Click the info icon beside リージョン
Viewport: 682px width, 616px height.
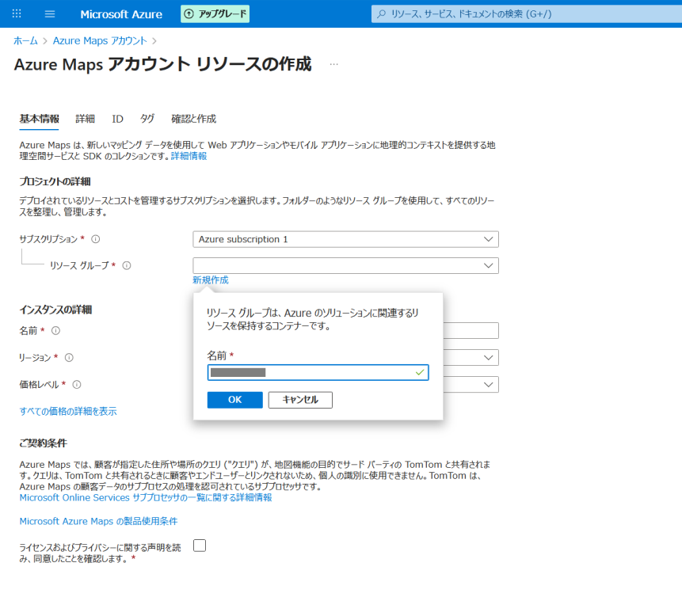(69, 358)
